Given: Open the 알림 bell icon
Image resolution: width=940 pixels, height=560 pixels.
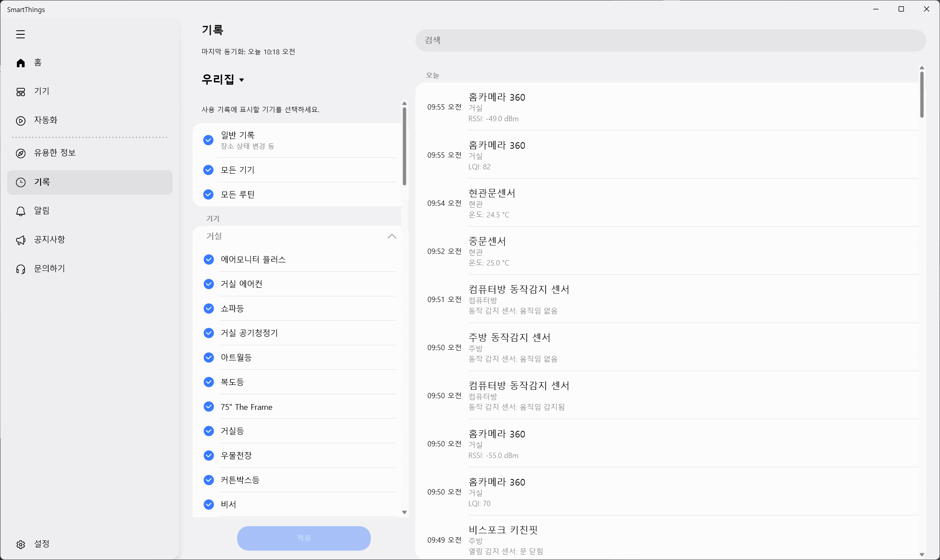Looking at the screenshot, I should click(x=21, y=211).
